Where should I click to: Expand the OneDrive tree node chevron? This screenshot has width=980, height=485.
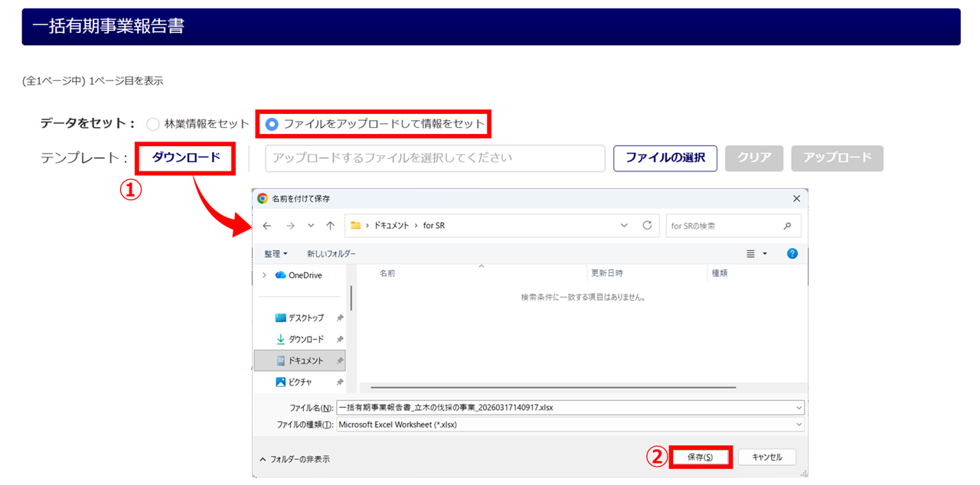click(264, 275)
